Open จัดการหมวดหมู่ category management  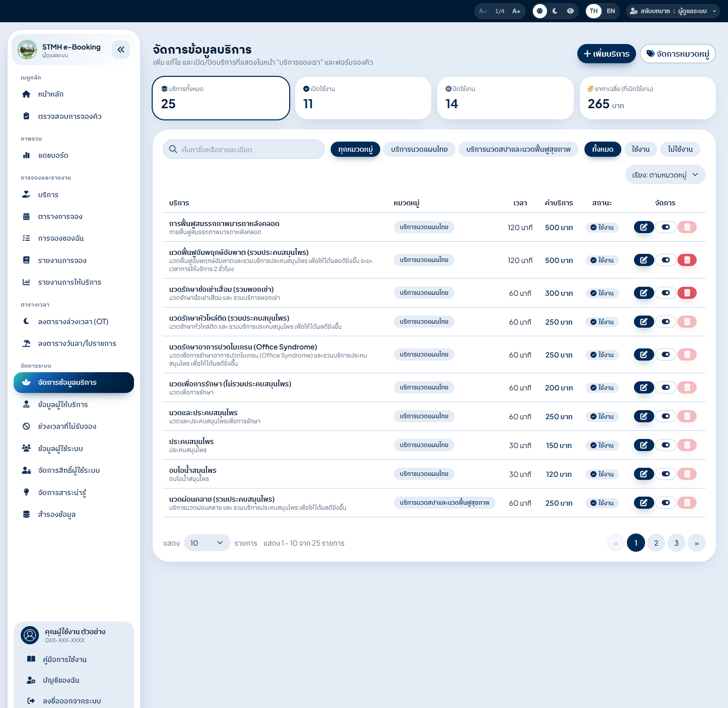[678, 54]
